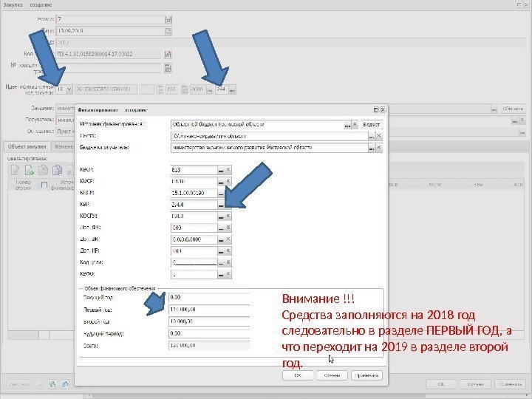Open the Дата calendar dropdown
The height and width of the screenshot is (399, 532).
[168, 31]
